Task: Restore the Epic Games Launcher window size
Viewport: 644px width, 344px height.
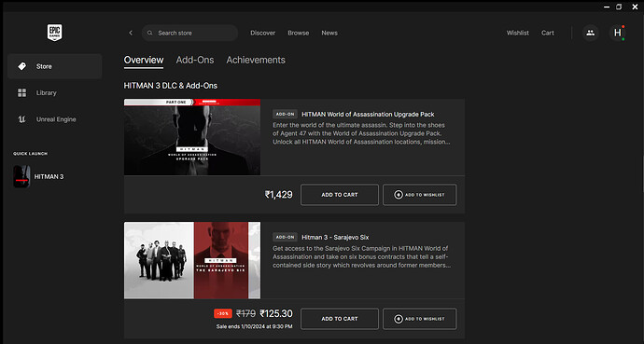Action: pyautogui.click(x=619, y=7)
